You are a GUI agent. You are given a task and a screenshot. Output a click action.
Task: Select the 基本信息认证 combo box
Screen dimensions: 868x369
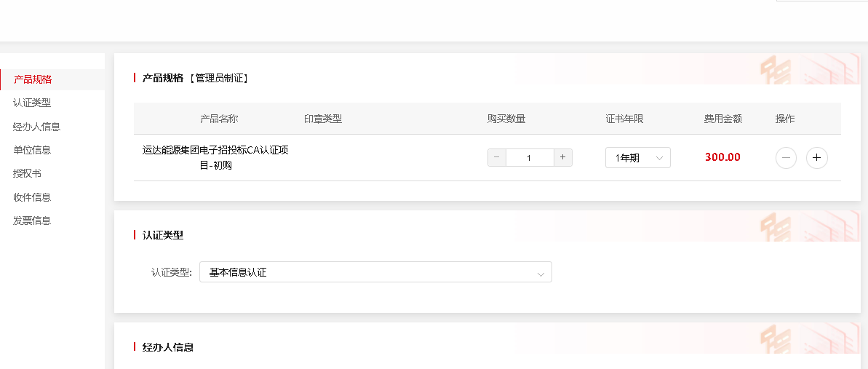click(x=375, y=272)
